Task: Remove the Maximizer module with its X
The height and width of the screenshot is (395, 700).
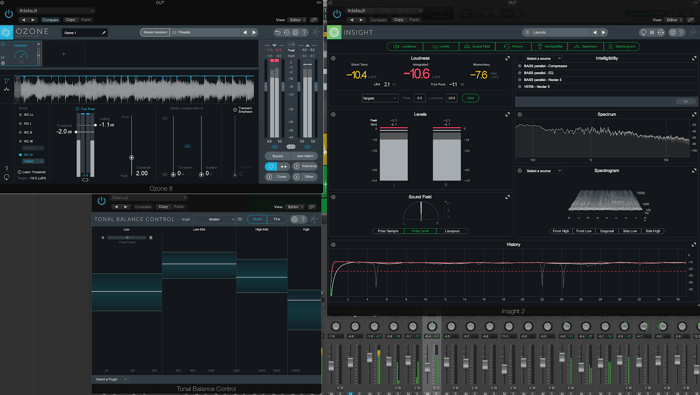Action: 38,44
